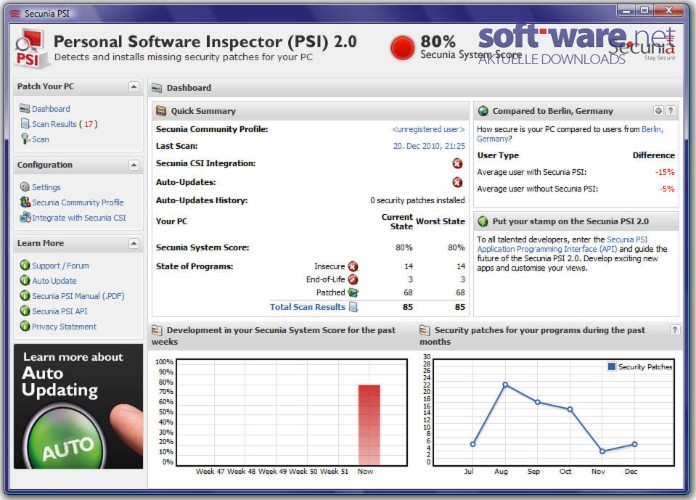Open comparison location settings gear button
The height and width of the screenshot is (500, 696).
[x=658, y=110]
